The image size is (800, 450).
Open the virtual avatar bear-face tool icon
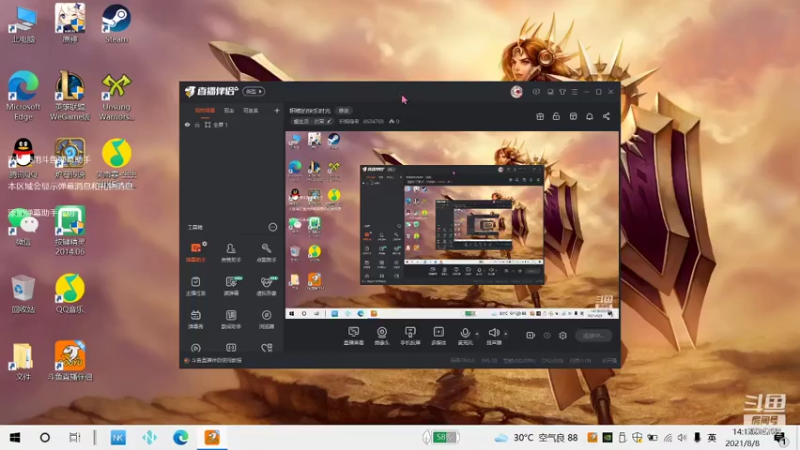(266, 286)
